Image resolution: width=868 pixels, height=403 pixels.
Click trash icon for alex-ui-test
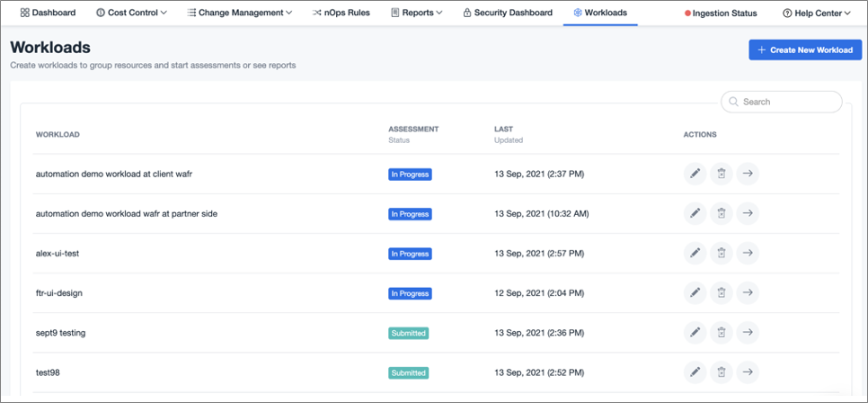[722, 253]
